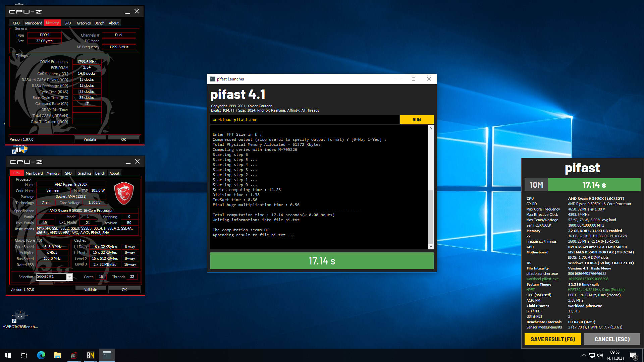
Task: Minimize the lower CPU-Z CPU window
Action: coord(128,162)
